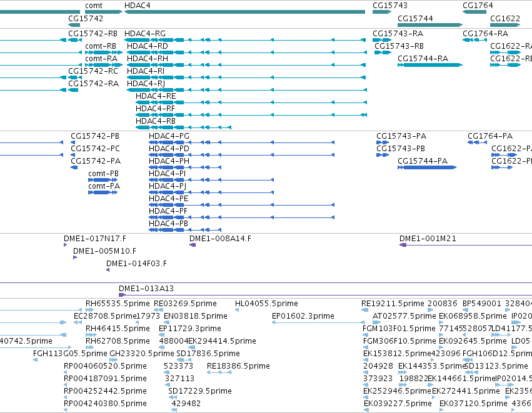Click the CG15744 gene label
Viewport: 532px width, 413px height.
tap(415, 18)
